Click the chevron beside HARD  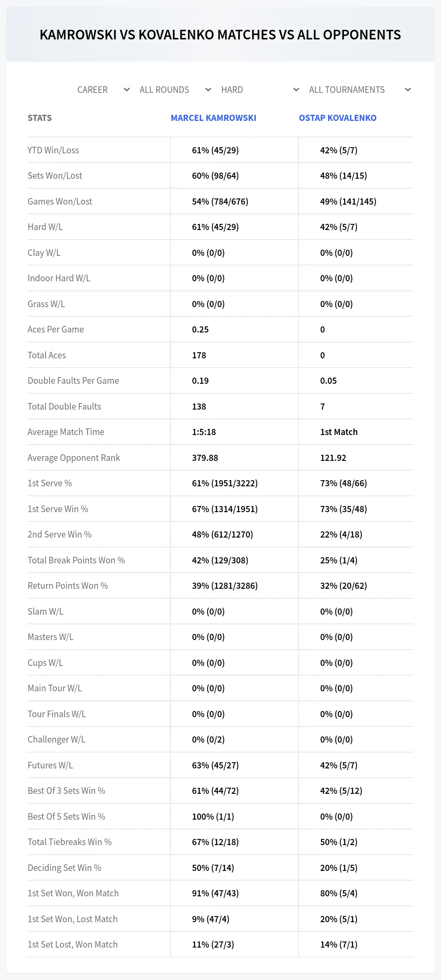pos(296,90)
